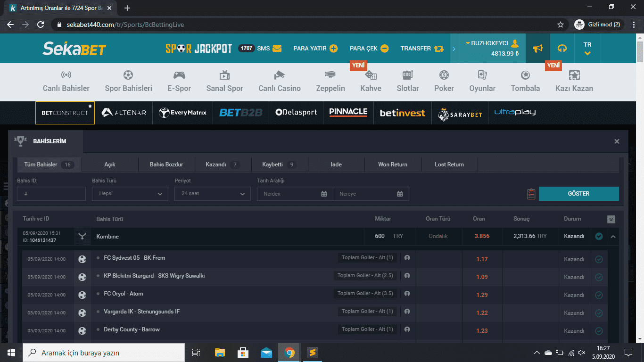Viewport: 644px width, 362px height.
Task: Click BUZHOKEYCI user profile icon
Action: 515,43
